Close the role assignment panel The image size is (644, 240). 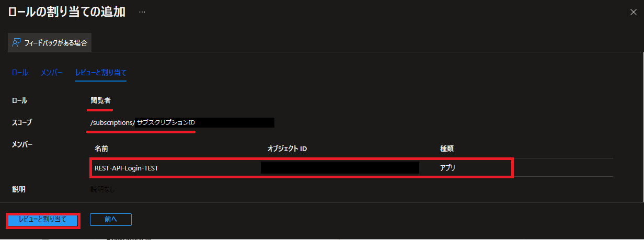click(x=633, y=12)
